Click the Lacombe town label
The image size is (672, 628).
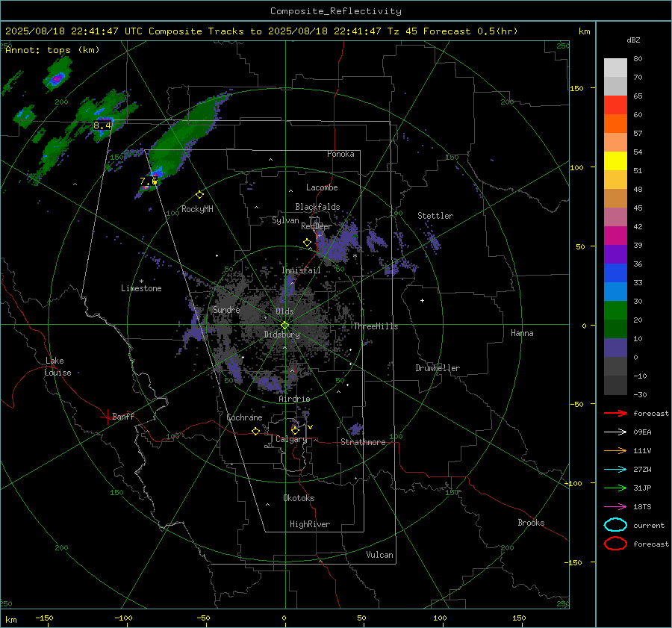322,187
